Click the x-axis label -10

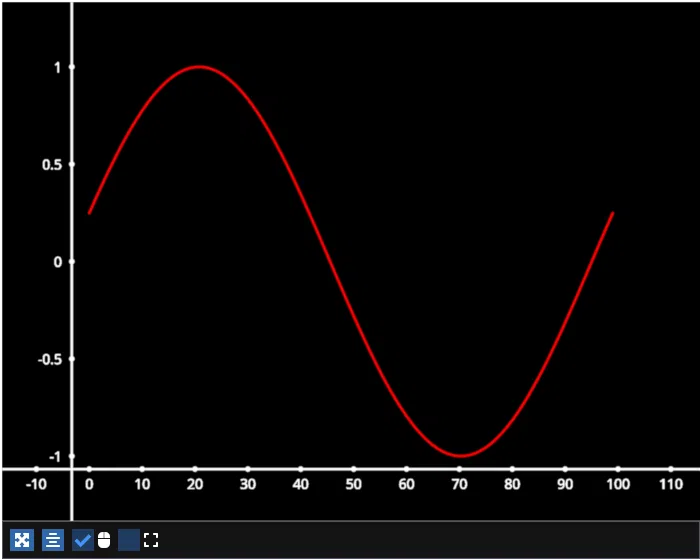(36, 485)
